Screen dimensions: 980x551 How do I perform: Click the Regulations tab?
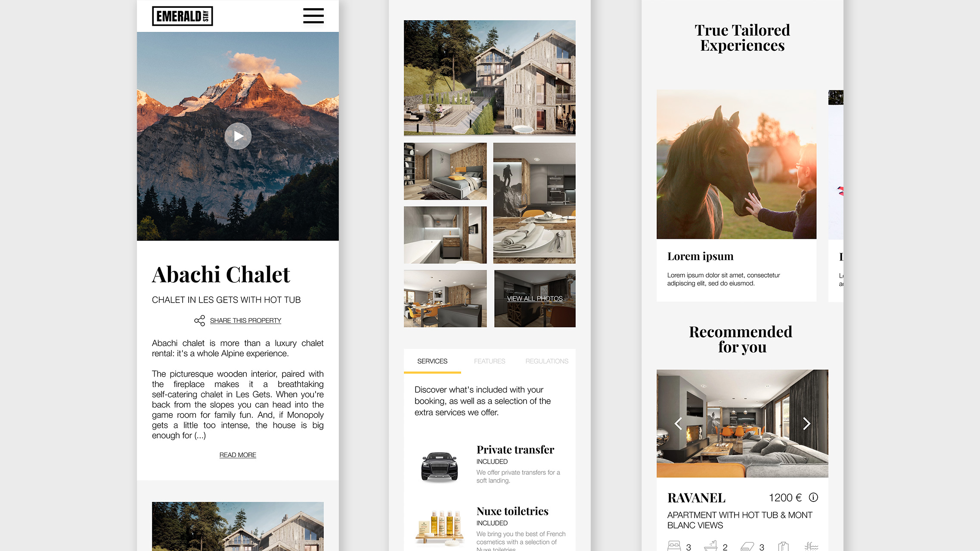(546, 361)
